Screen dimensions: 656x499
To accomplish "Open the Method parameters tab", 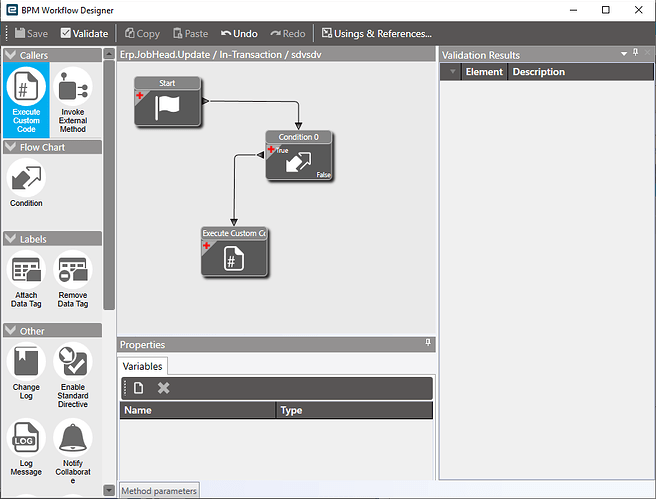I will 159,491.
